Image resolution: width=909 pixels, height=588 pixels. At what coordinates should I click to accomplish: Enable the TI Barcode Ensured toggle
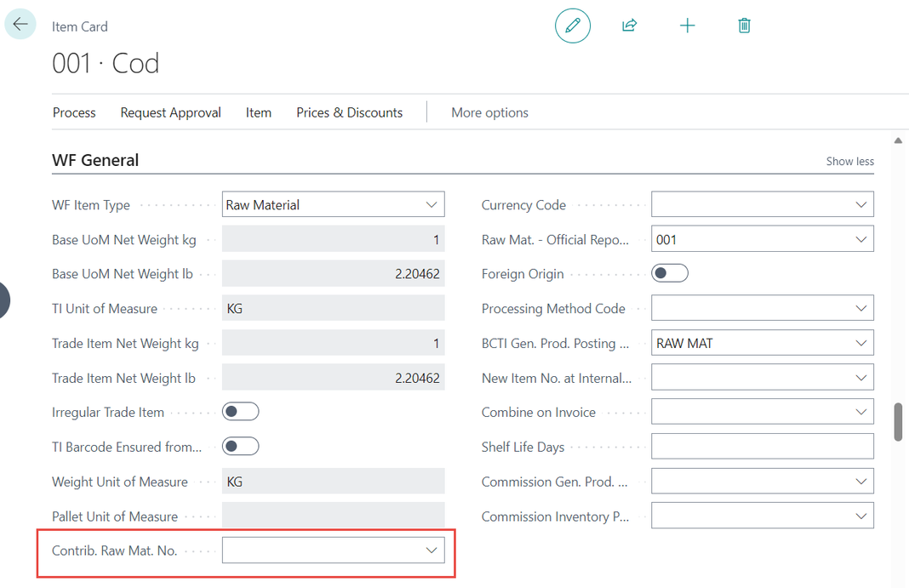point(240,447)
